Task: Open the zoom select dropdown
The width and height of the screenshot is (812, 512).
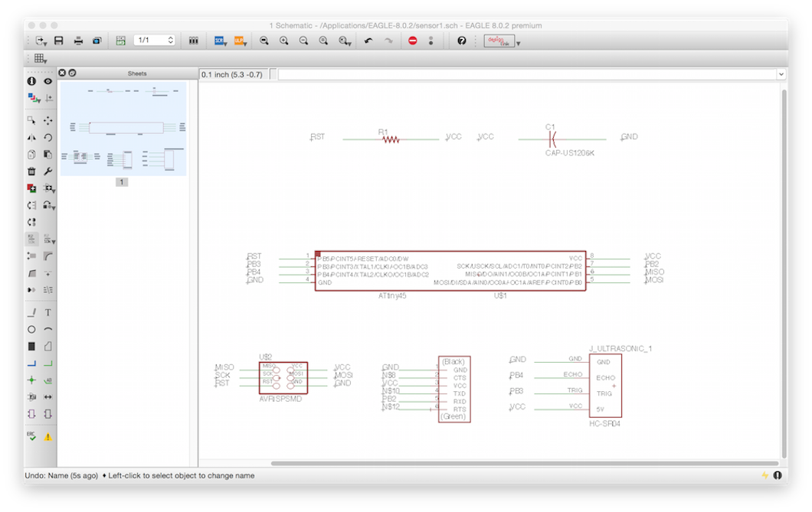Action: 345,41
